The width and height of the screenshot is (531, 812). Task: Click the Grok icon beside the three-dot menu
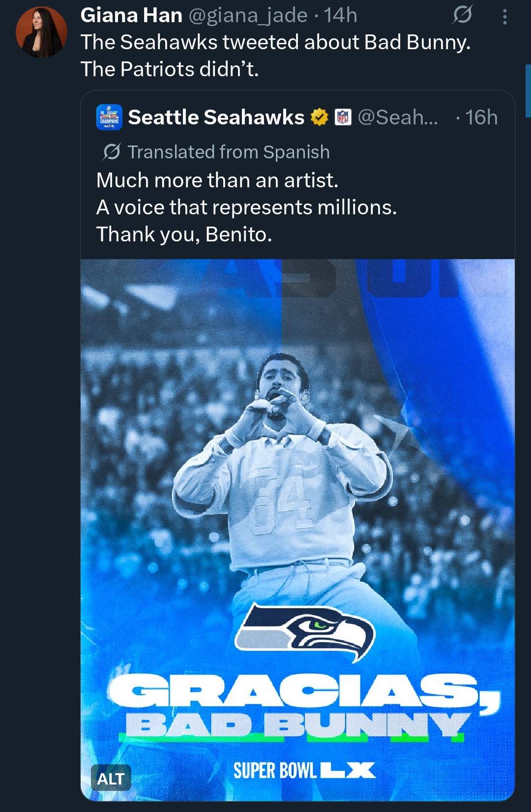[x=462, y=15]
